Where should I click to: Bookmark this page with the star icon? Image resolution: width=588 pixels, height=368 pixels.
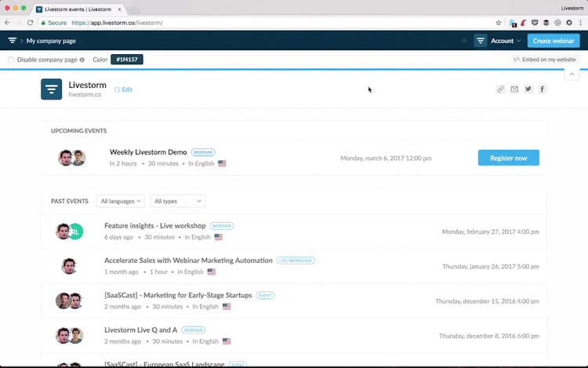[499, 23]
